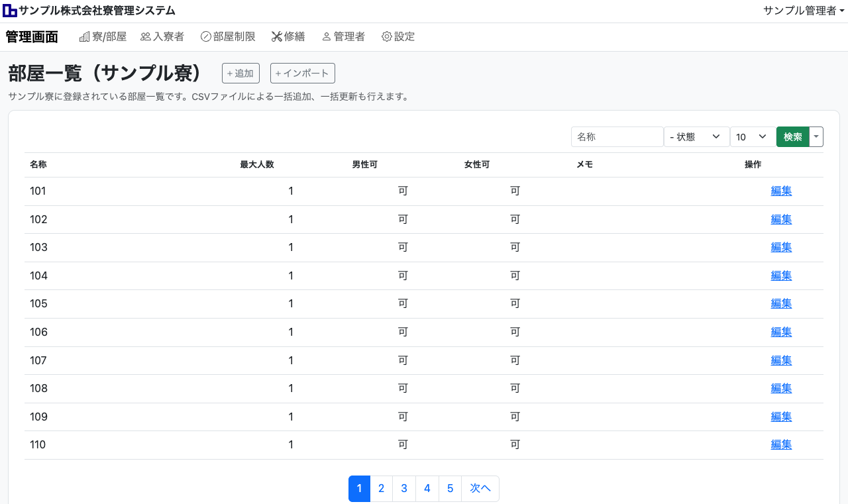This screenshot has width=848, height=504.
Task: Open the rows-per-page dropdown showing 10
Action: pyautogui.click(x=753, y=137)
